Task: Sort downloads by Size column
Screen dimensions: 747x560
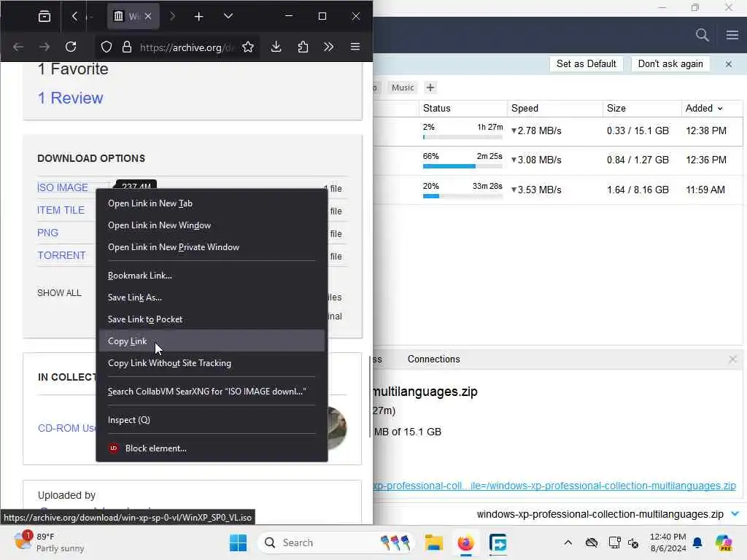Action: 642,108
